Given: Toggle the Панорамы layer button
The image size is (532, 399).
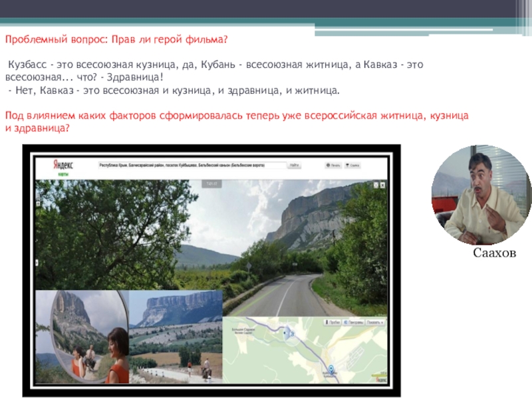Looking at the screenshot, I should (x=354, y=322).
